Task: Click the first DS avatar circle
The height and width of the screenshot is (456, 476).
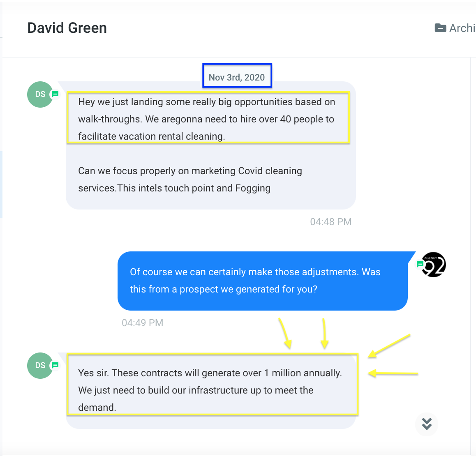Action: (40, 94)
